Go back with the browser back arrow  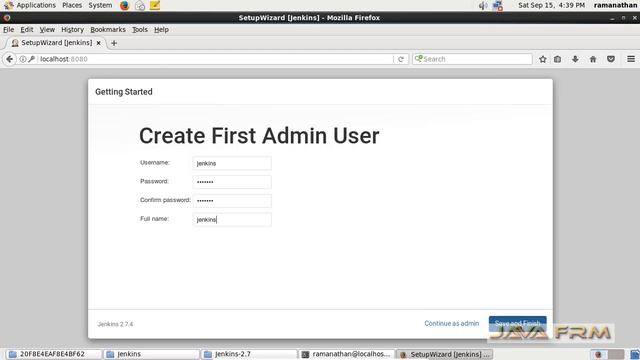click(9, 59)
